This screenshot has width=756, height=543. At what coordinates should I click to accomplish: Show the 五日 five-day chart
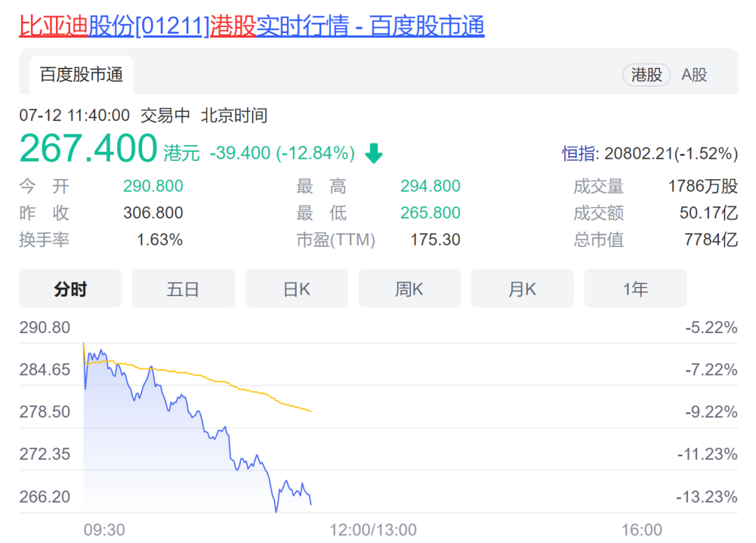183,288
